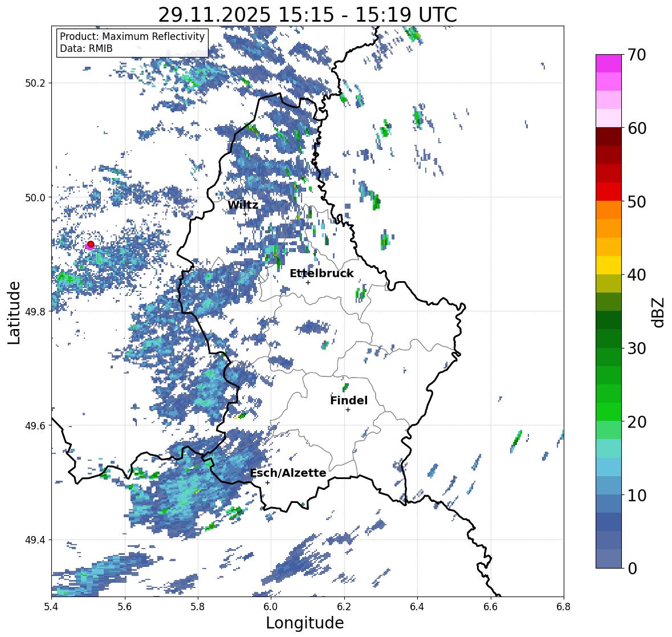Click the 6.0 longitude tick label
The width and height of the screenshot is (672, 637).
[271, 607]
